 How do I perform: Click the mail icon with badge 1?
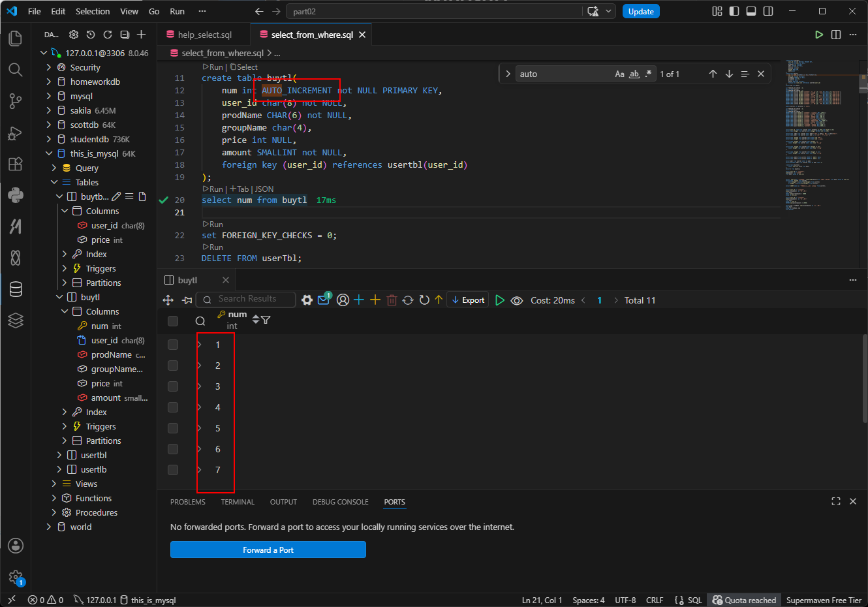(324, 300)
